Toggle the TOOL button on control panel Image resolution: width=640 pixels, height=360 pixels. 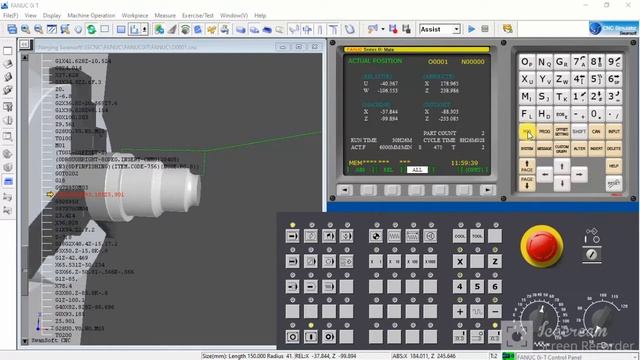click(477, 236)
